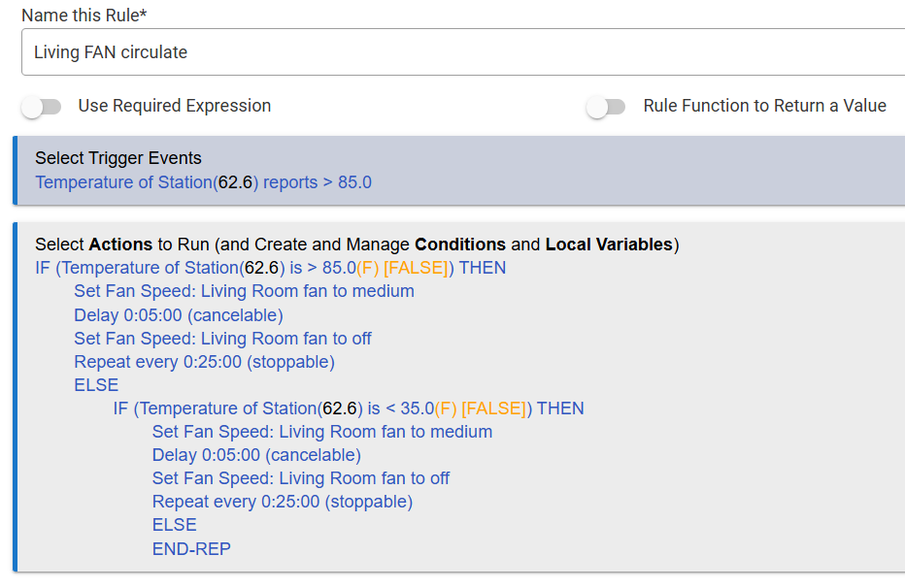
Task: Click the Name this Rule label
Action: (84, 15)
